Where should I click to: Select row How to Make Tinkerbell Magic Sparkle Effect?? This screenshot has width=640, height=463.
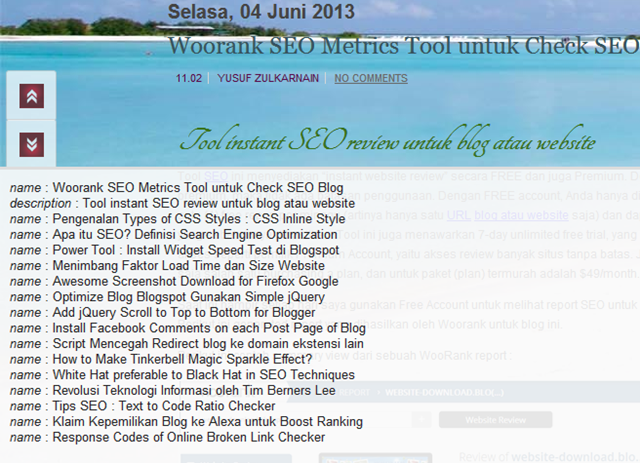tap(161, 359)
